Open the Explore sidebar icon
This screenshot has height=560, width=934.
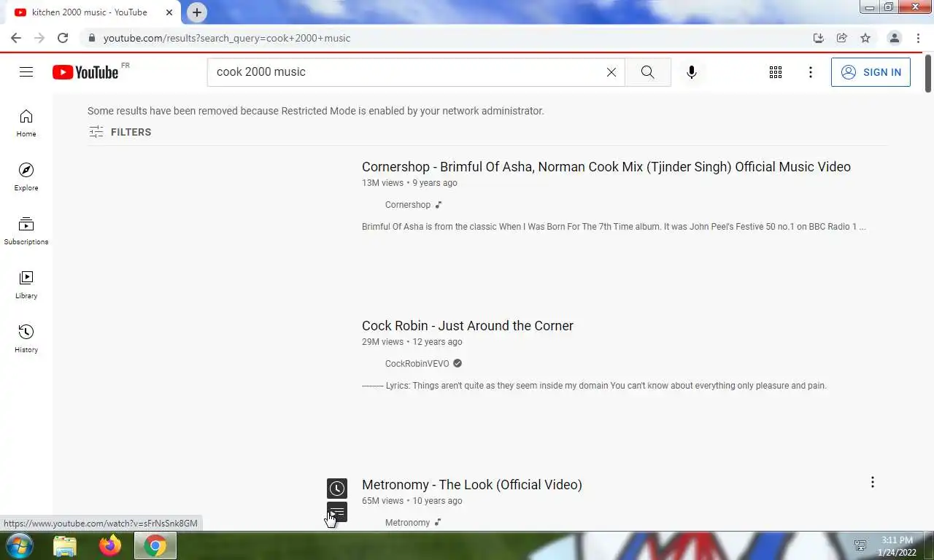(26, 177)
